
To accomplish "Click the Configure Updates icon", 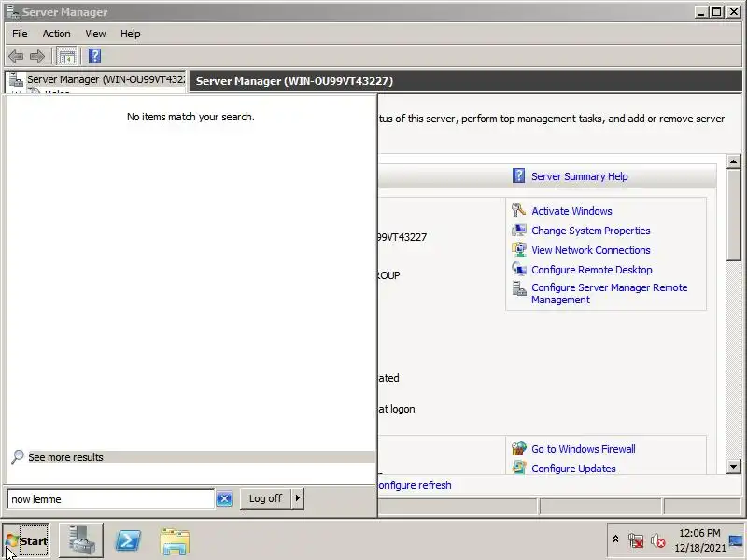I will pyautogui.click(x=518, y=468).
